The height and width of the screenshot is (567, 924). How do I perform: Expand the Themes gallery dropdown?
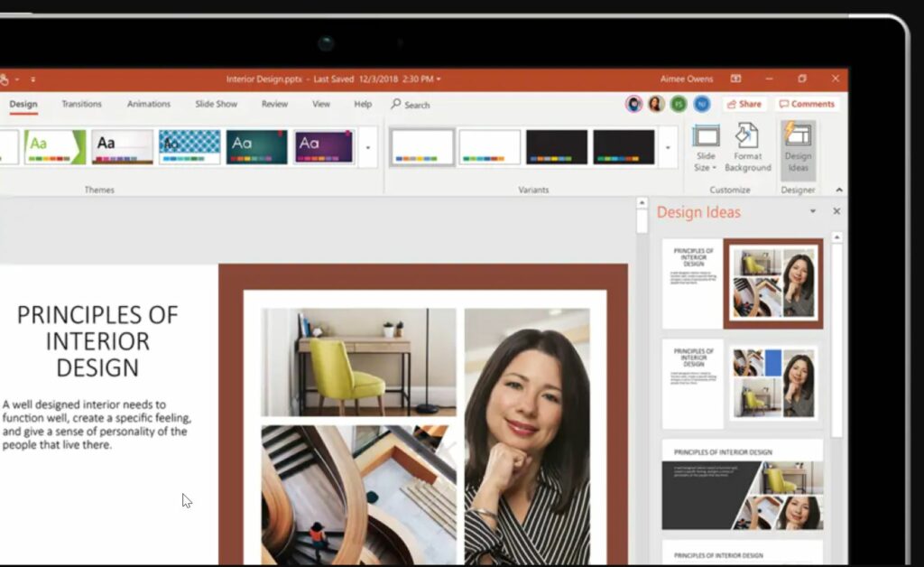coord(368,148)
